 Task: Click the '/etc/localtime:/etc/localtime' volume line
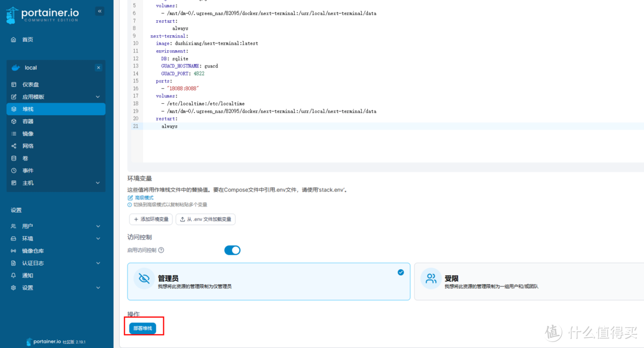pos(203,104)
